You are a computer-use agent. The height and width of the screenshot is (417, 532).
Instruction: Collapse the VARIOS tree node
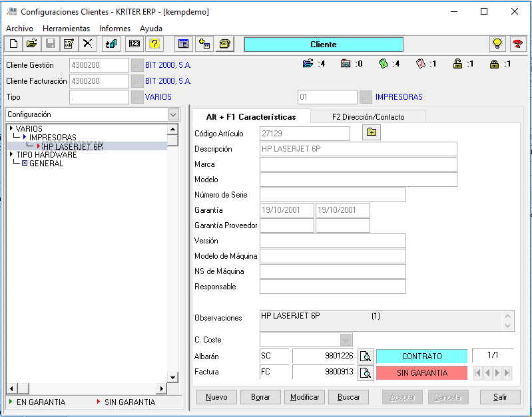(x=11, y=128)
